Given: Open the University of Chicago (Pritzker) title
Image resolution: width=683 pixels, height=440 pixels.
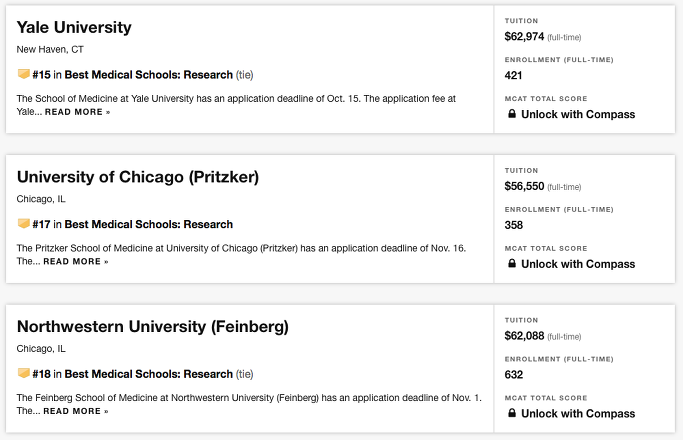Looking at the screenshot, I should pyautogui.click(x=138, y=177).
